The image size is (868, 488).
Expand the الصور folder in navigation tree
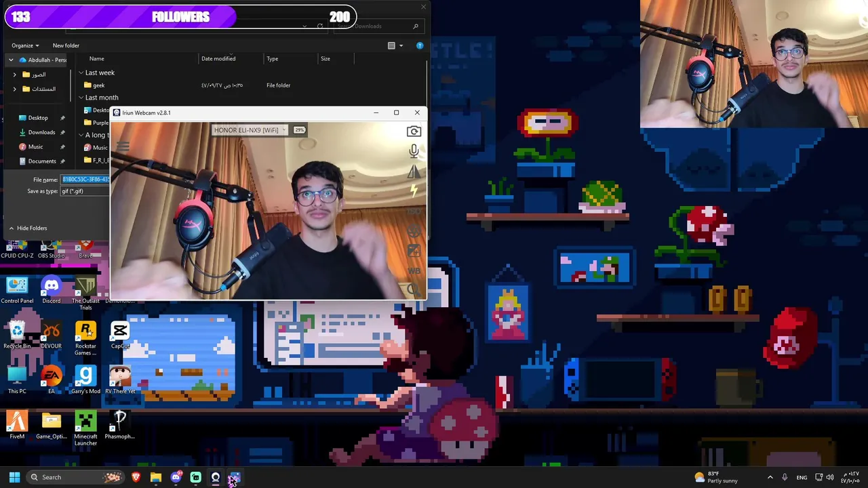tap(14, 75)
